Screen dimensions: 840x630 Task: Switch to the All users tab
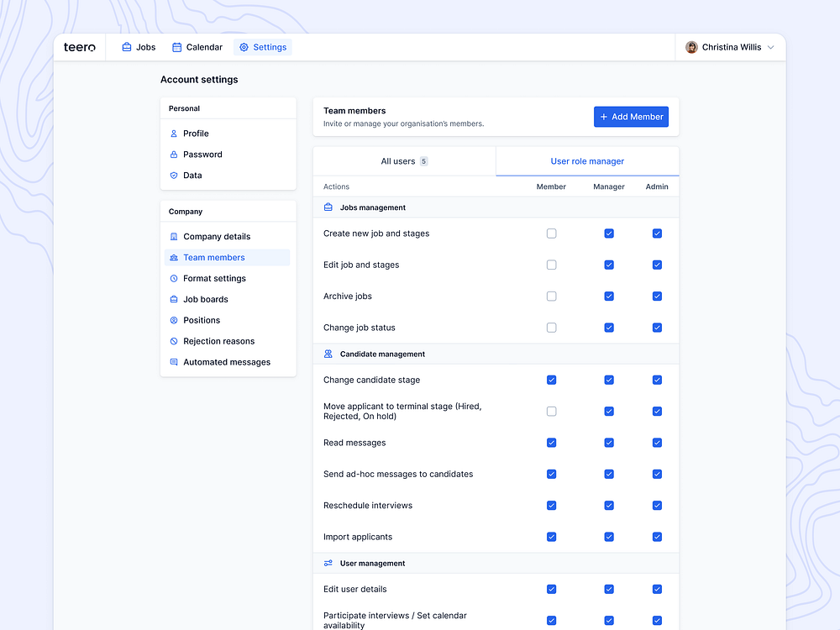[x=405, y=161]
